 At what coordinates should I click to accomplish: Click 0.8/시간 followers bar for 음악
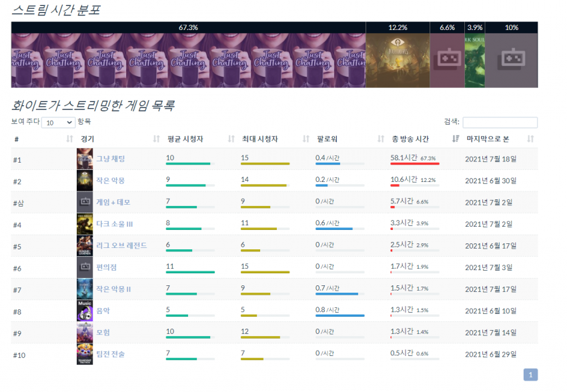pyautogui.click(x=340, y=315)
